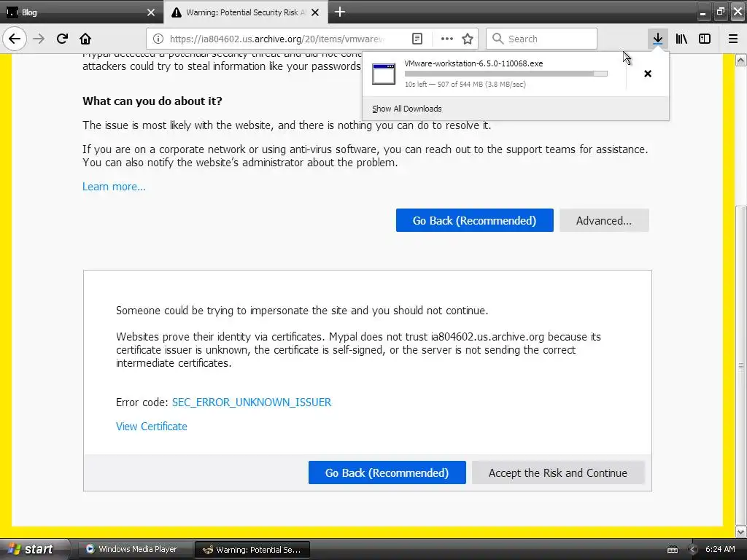The height and width of the screenshot is (560, 747).
Task: Open the Library icon
Action: pyautogui.click(x=681, y=39)
